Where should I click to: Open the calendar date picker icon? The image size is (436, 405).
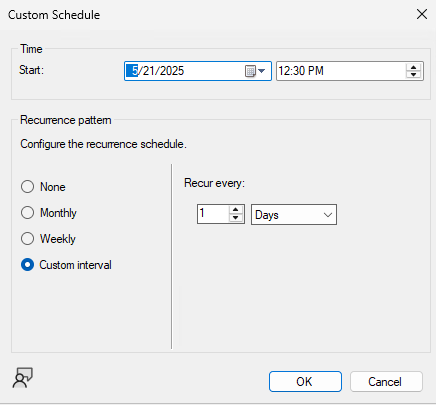(x=250, y=71)
